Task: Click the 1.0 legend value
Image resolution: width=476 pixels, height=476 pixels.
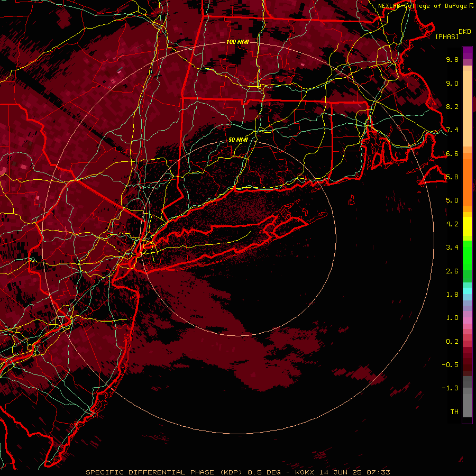Action: pyautogui.click(x=452, y=318)
